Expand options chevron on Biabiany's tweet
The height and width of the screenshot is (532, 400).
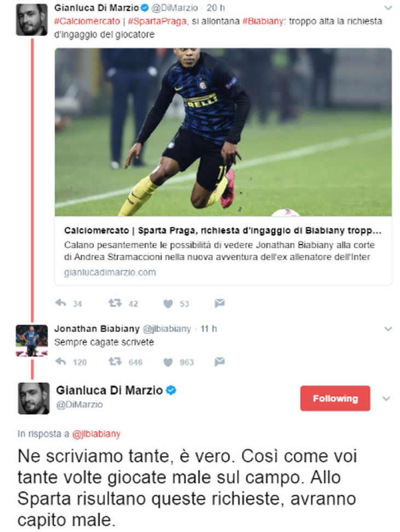point(388,329)
